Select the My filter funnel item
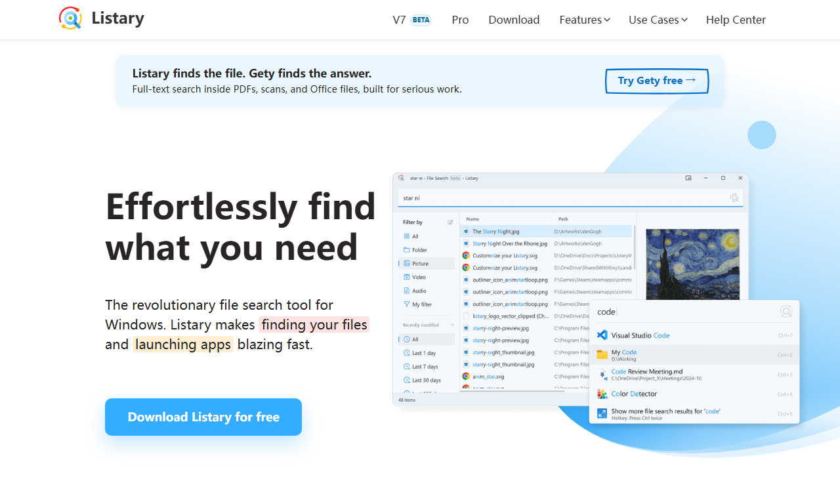 pos(427,304)
